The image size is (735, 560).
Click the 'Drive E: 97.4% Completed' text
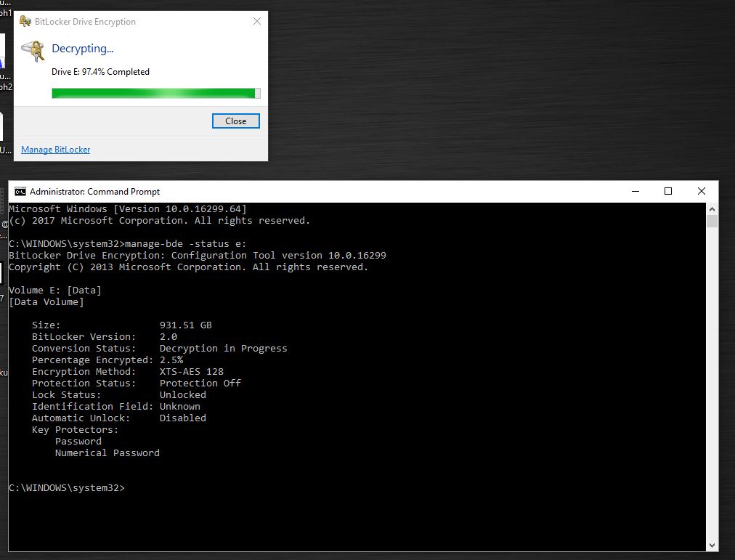[100, 72]
